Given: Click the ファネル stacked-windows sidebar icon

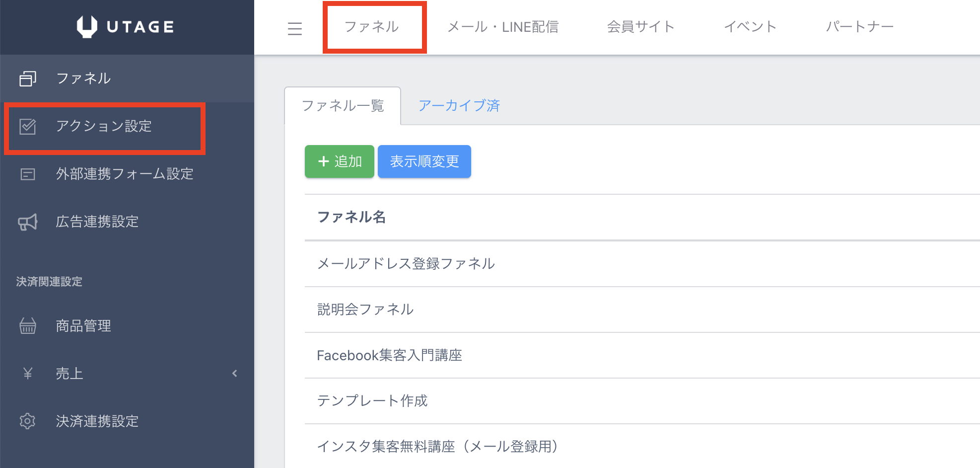Looking at the screenshot, I should pyautogui.click(x=28, y=78).
